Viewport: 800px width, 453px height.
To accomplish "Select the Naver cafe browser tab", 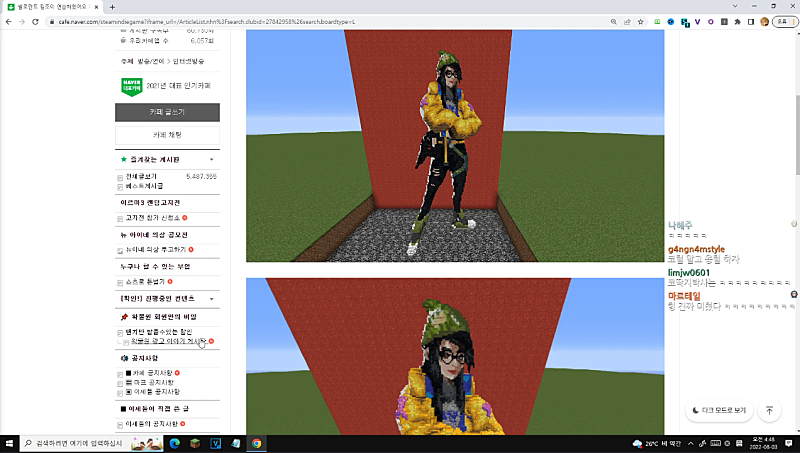I will pyautogui.click(x=52, y=7).
